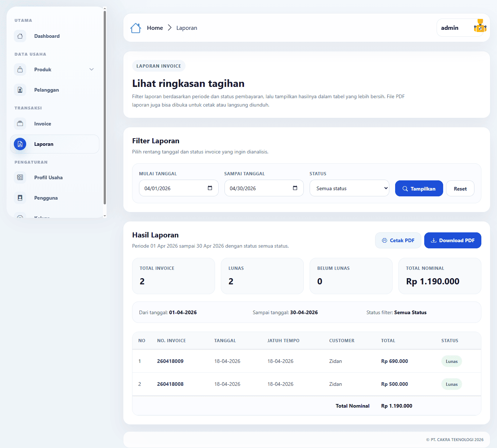Click the Pelanggan icon in sidebar
The height and width of the screenshot is (448, 497).
tap(20, 90)
